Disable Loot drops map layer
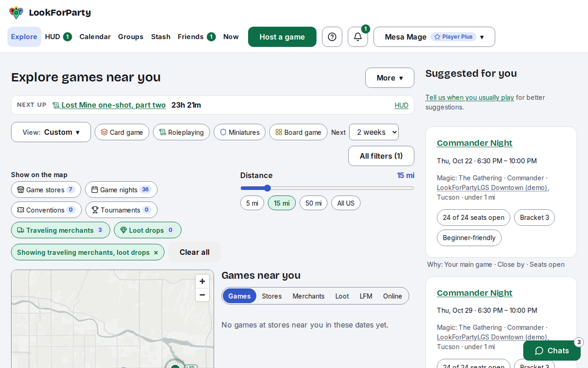The height and width of the screenshot is (368, 588). (147, 230)
